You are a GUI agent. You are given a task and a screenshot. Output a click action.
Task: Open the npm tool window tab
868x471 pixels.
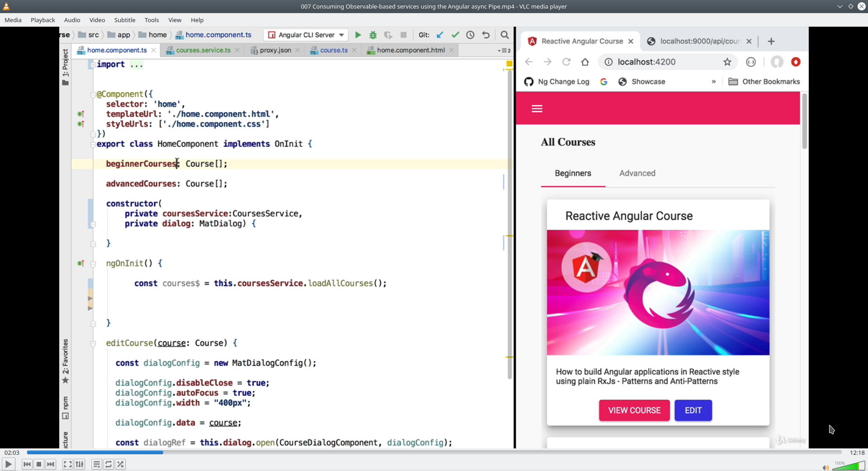tap(66, 408)
